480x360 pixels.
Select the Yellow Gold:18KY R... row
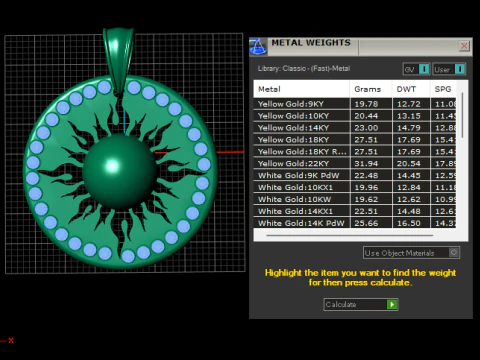[355, 152]
